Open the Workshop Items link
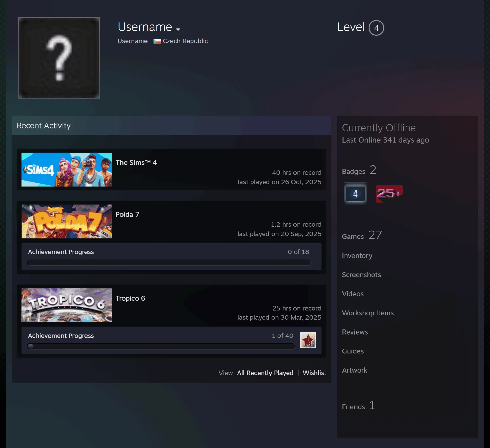The height and width of the screenshot is (448, 490). tap(368, 313)
